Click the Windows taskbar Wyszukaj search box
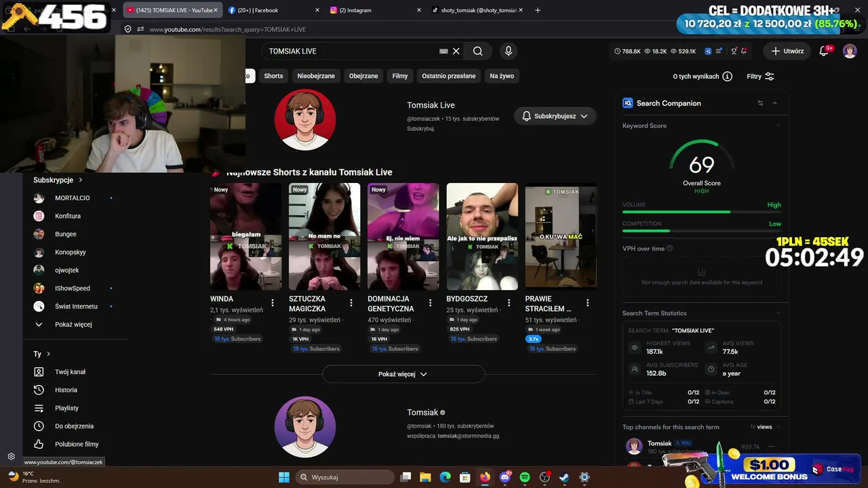 point(344,477)
